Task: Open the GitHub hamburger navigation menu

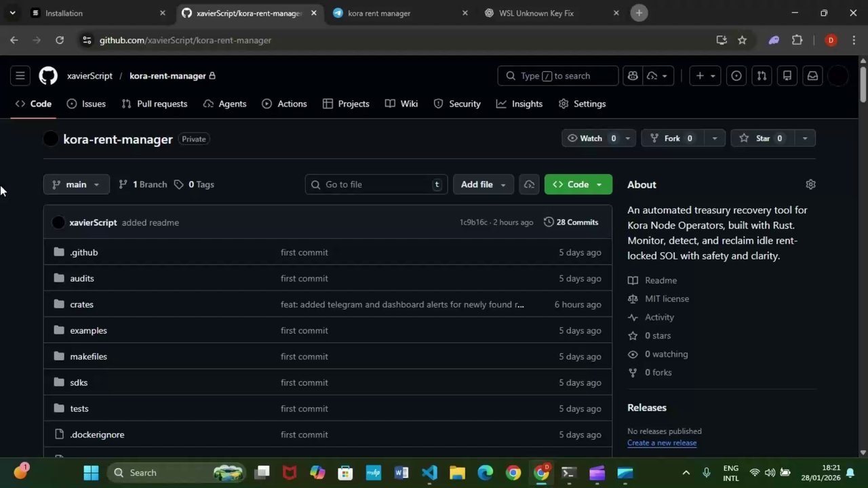Action: click(20, 76)
